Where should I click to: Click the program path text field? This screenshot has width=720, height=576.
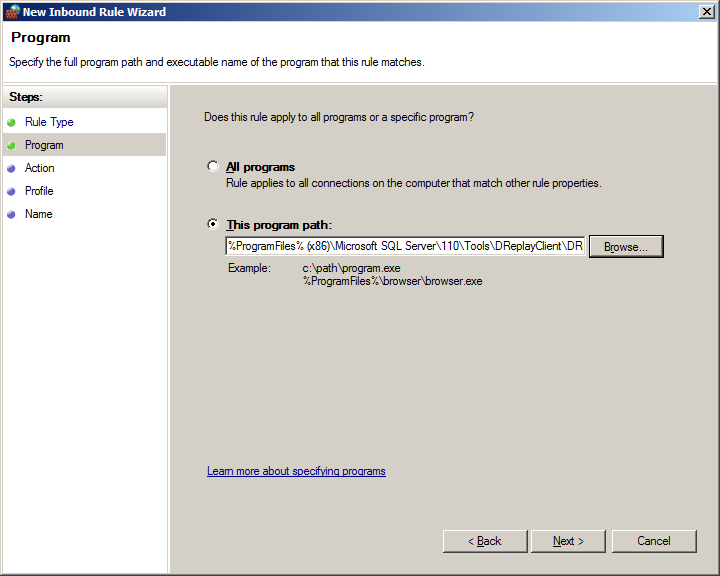pyautogui.click(x=405, y=246)
